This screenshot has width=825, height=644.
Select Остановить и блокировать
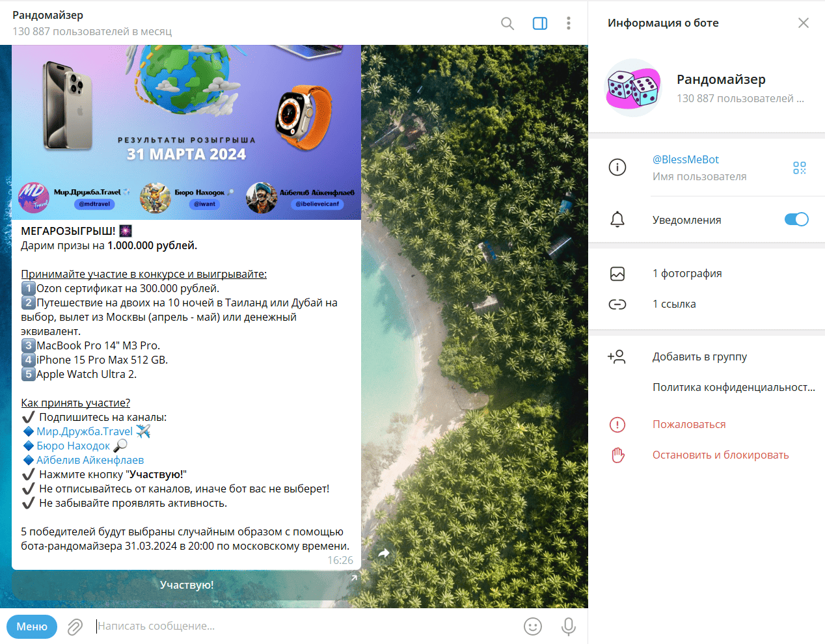(x=720, y=455)
